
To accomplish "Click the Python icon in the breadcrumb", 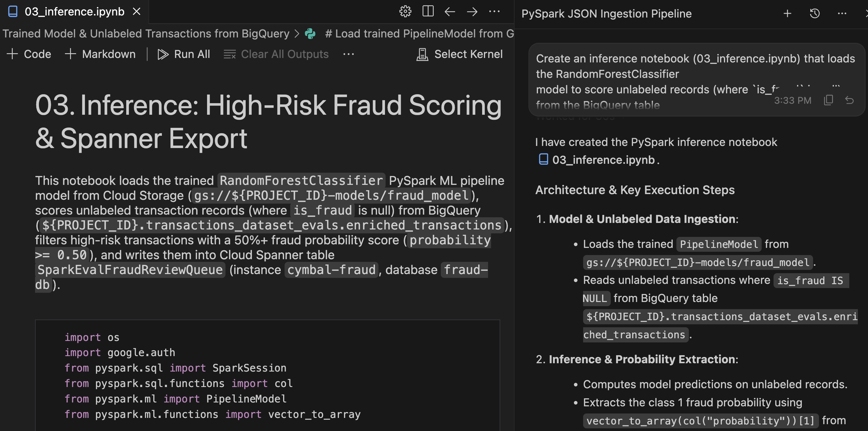I will point(310,33).
